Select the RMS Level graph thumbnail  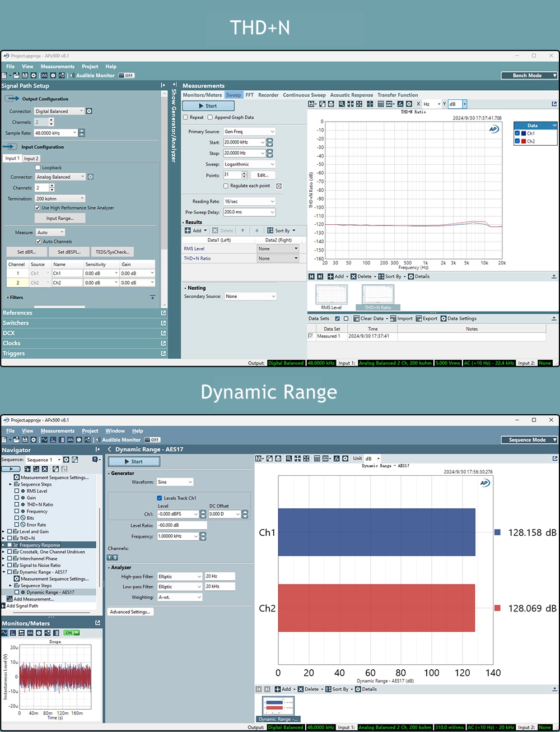pyautogui.click(x=332, y=295)
